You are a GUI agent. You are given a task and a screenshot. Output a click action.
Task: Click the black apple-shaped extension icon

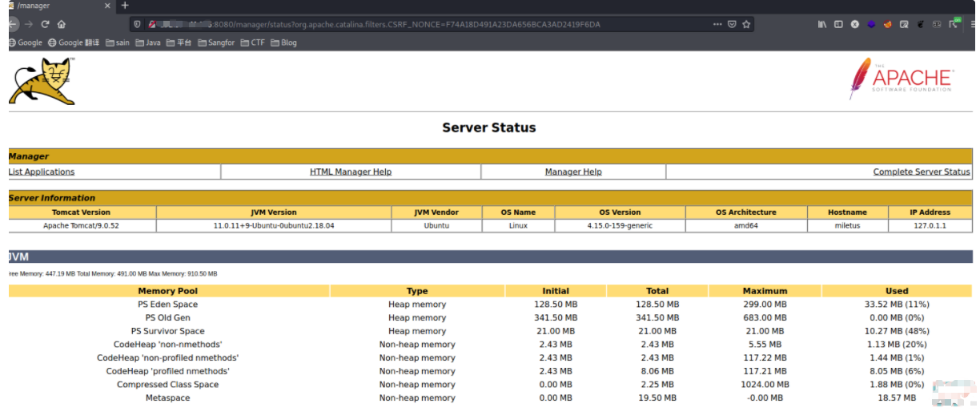click(921, 24)
